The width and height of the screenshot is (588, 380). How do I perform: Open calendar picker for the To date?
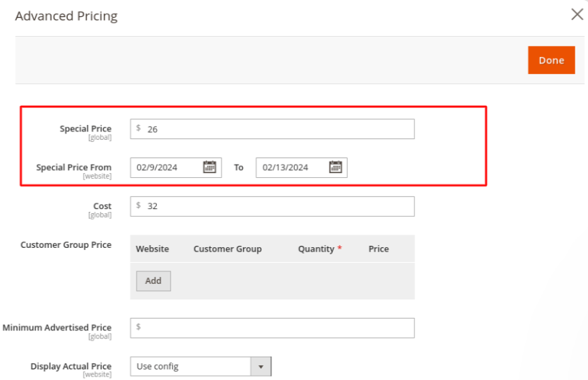pyautogui.click(x=336, y=167)
